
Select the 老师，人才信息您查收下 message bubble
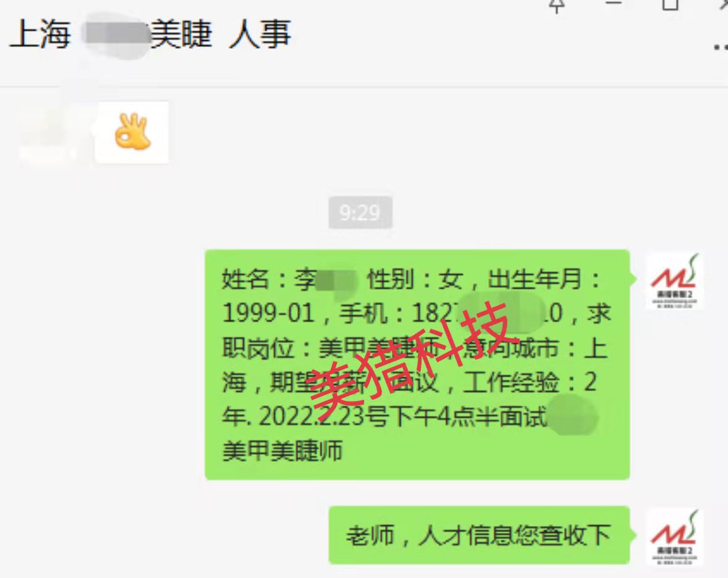(x=479, y=535)
